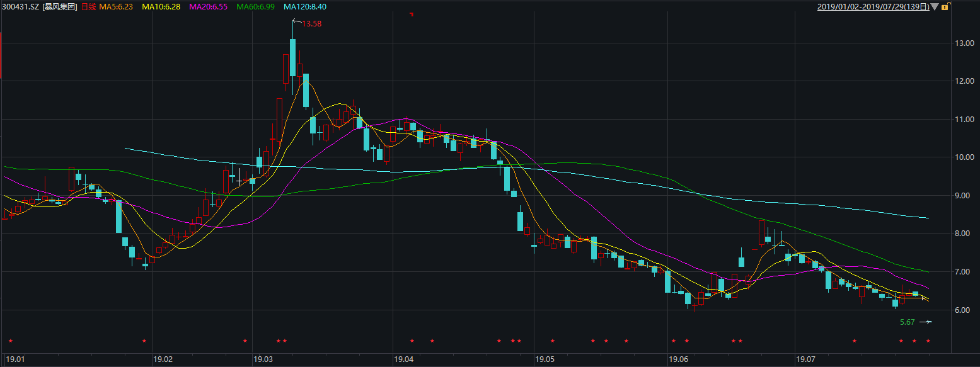Screen dimensions: 980x367
Task: Click the unlocked padlock icon
Action: coord(945,7)
